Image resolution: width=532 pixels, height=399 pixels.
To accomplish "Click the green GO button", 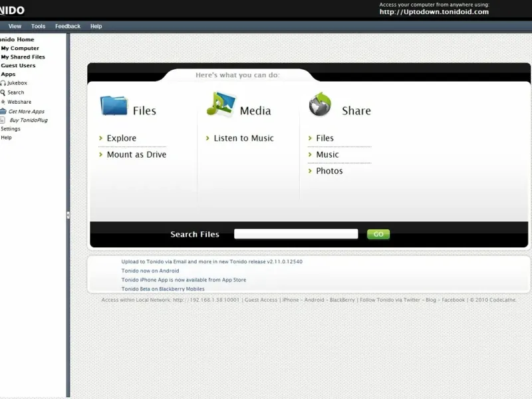I will point(378,234).
